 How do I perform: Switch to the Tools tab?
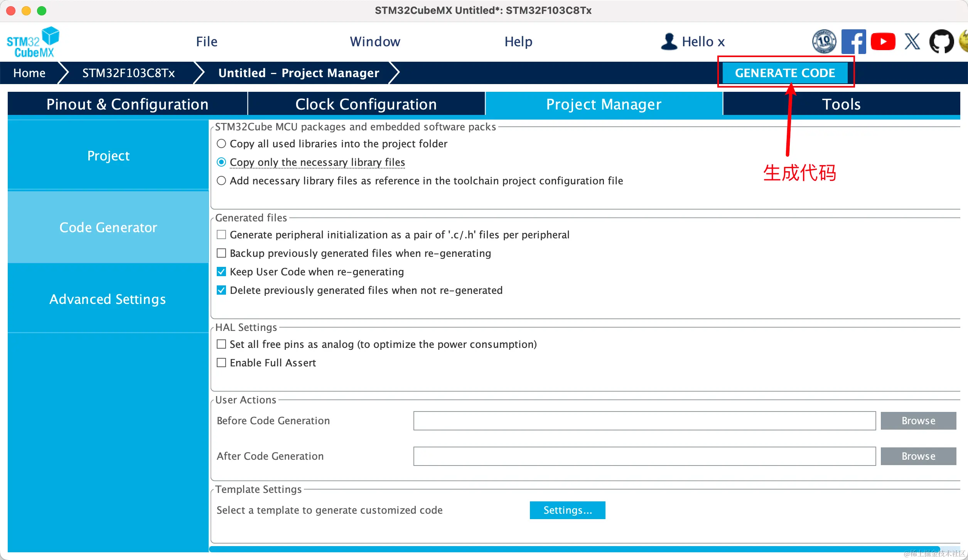click(x=842, y=104)
